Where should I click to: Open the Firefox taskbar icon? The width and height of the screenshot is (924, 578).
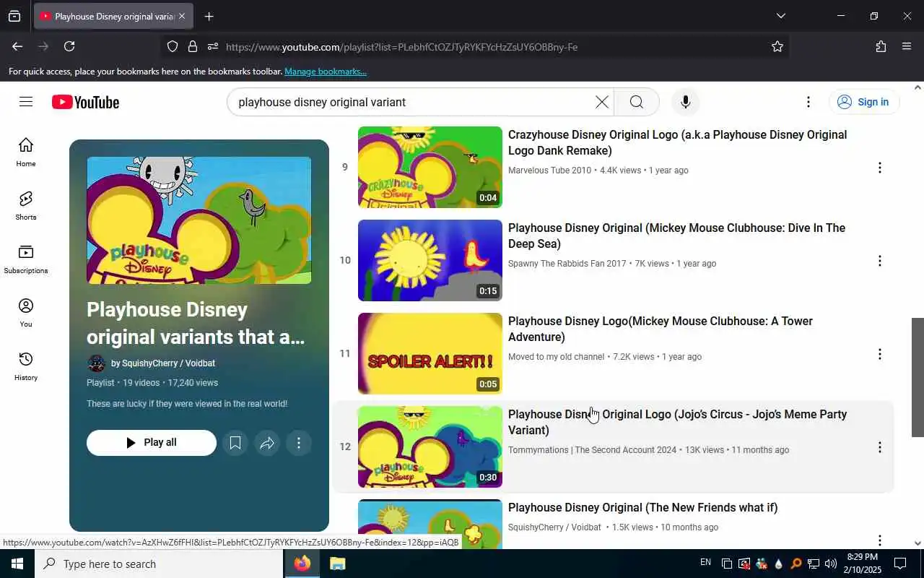coord(302,564)
